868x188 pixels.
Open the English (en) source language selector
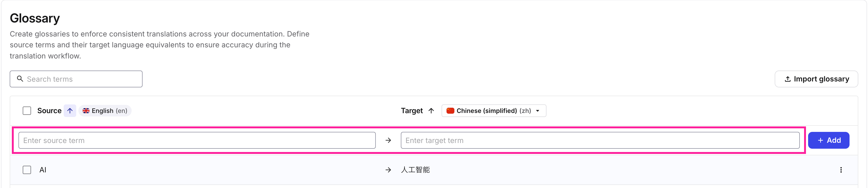104,111
